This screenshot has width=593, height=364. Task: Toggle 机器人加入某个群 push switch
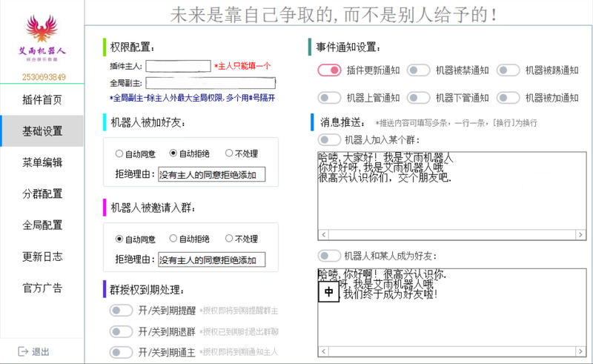(329, 139)
